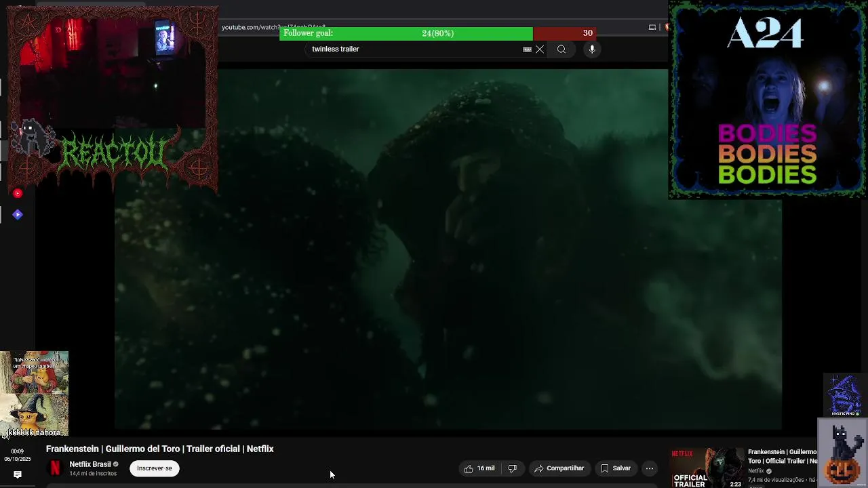The image size is (868, 488).
Task: Click the pixel cat on pumpkin icon
Action: click(843, 453)
